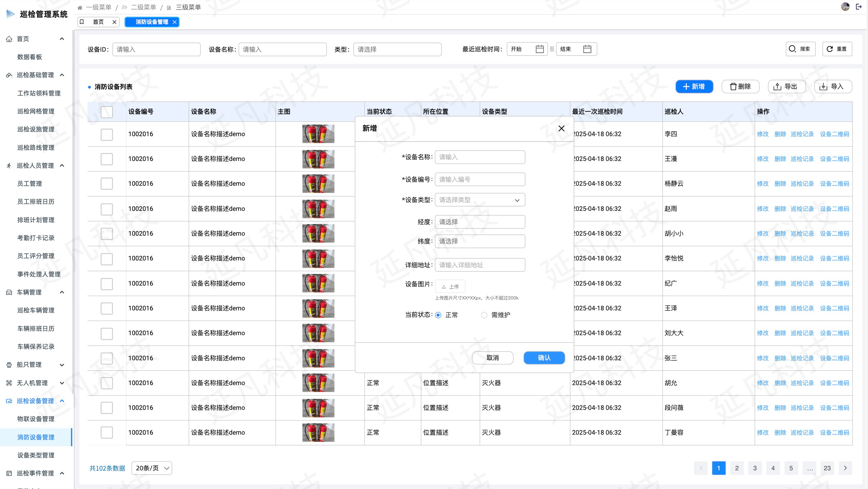This screenshot has height=489, width=868.
Task: Check the row with inspector 赵雨
Action: pos(107,209)
